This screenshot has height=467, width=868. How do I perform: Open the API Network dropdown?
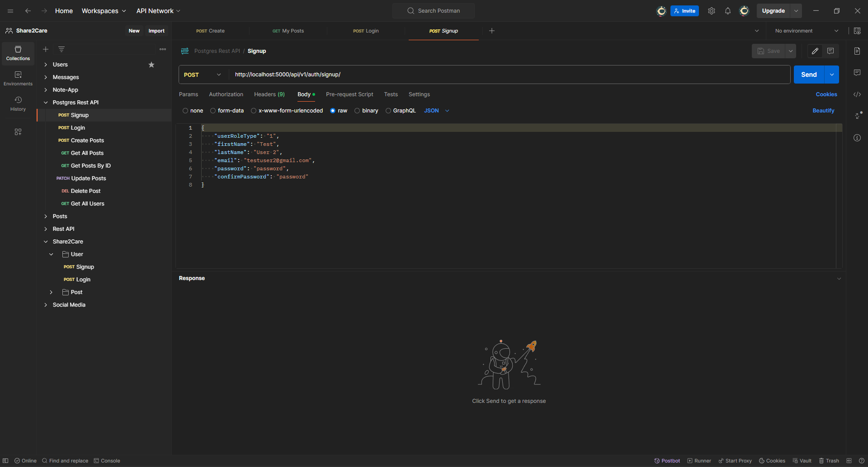158,11
